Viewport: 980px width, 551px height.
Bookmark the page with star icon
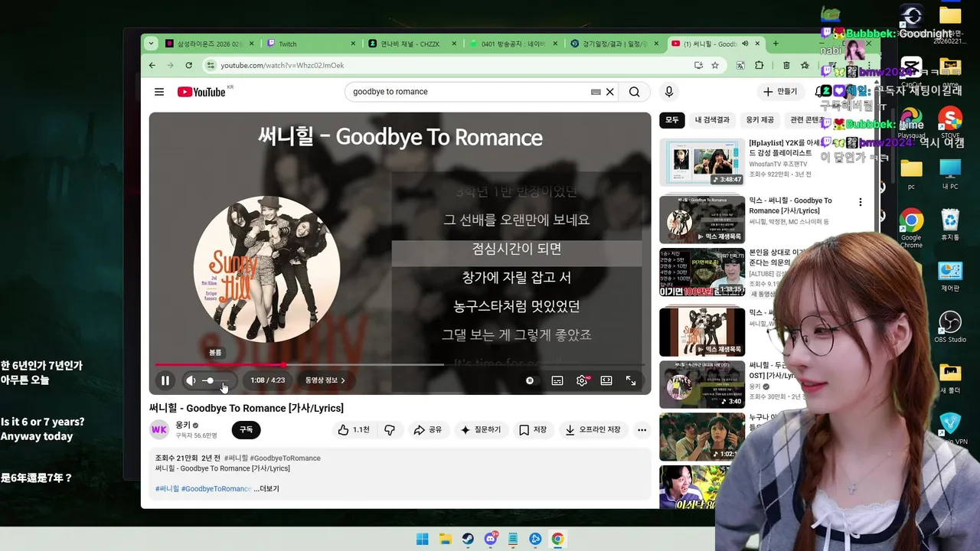715,66
